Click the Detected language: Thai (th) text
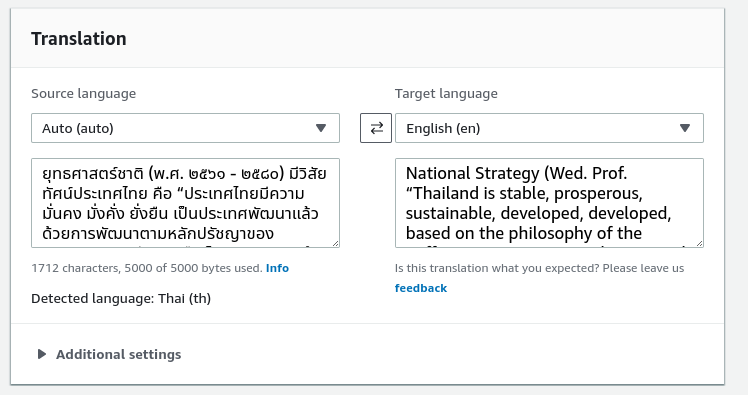 click(x=121, y=299)
